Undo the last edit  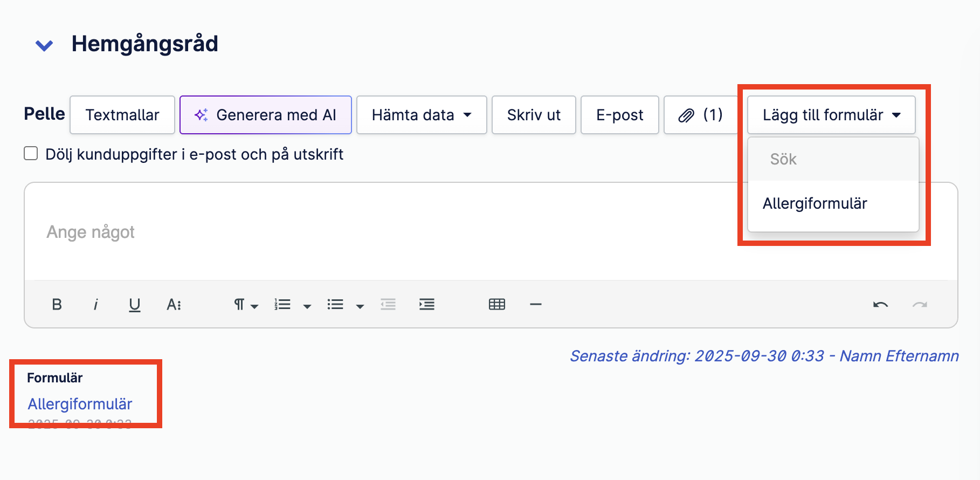881,305
